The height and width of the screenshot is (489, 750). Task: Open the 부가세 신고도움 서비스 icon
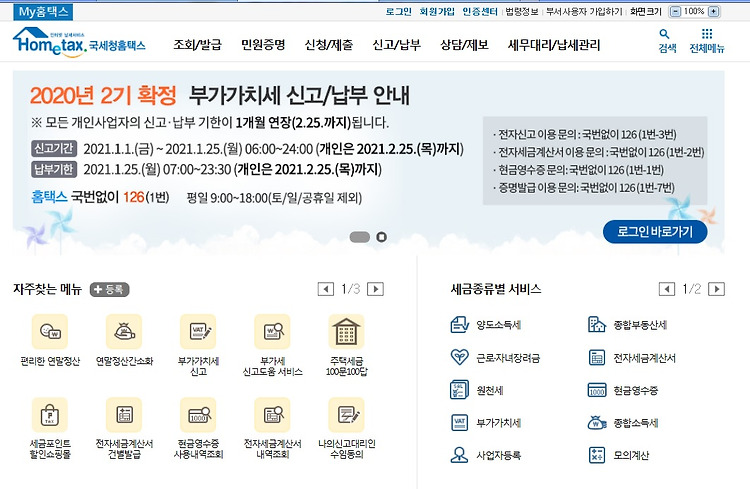click(272, 332)
